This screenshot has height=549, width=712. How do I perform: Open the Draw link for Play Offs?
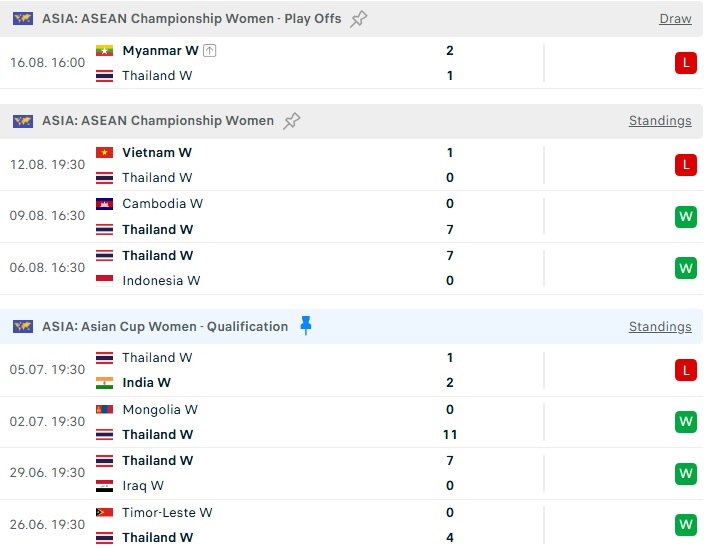pos(675,19)
